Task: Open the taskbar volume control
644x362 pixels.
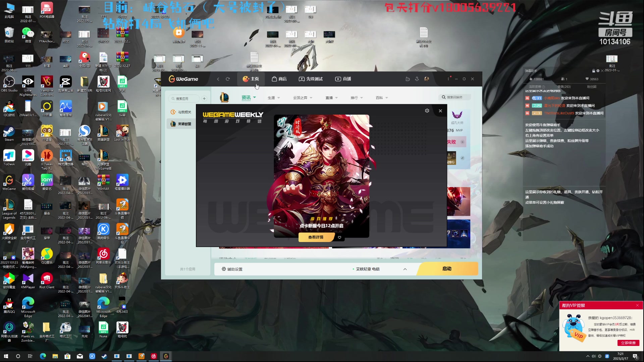Action: point(594,356)
